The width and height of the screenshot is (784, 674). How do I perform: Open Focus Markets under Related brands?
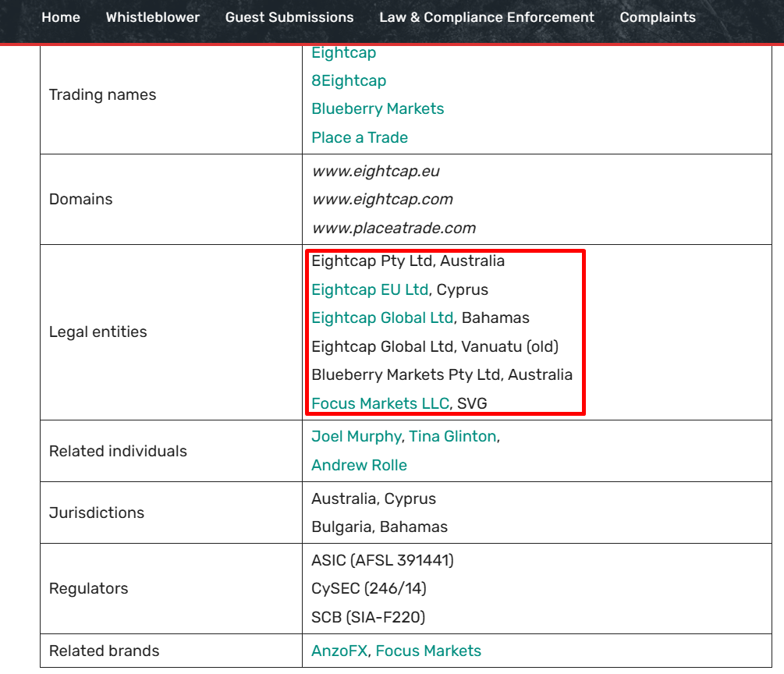pyautogui.click(x=428, y=651)
